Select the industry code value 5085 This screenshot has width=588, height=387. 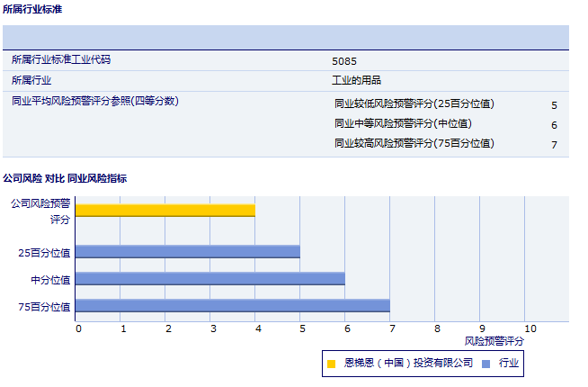pos(344,61)
